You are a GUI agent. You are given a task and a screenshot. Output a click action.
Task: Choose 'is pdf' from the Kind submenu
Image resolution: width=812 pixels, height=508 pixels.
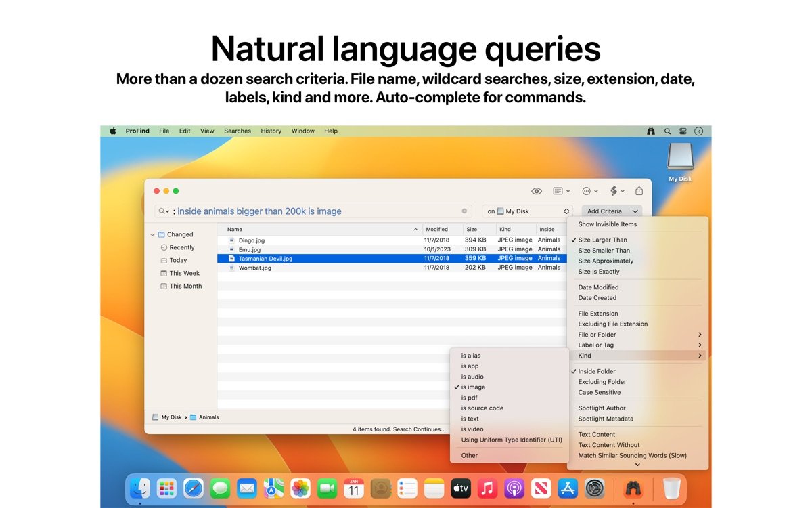(470, 398)
